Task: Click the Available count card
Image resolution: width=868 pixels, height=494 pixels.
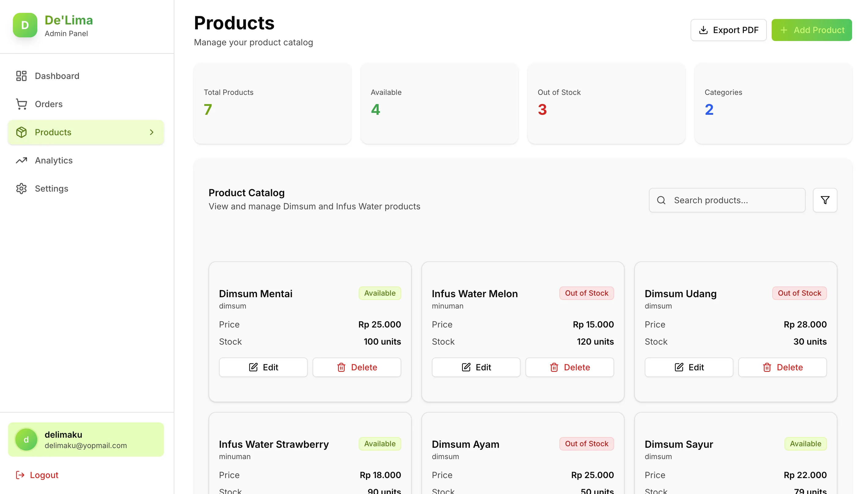Action: pos(439,103)
